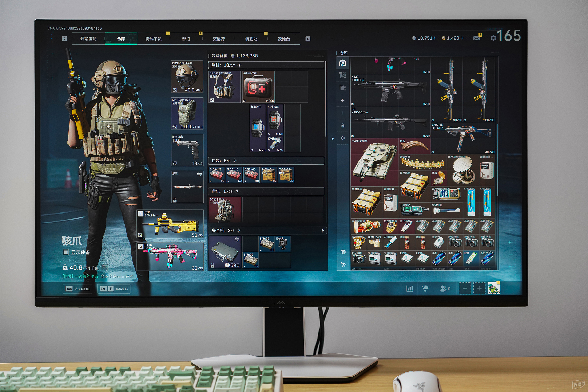Select the K437 .300 BLK rifle in warehouse

[391, 90]
